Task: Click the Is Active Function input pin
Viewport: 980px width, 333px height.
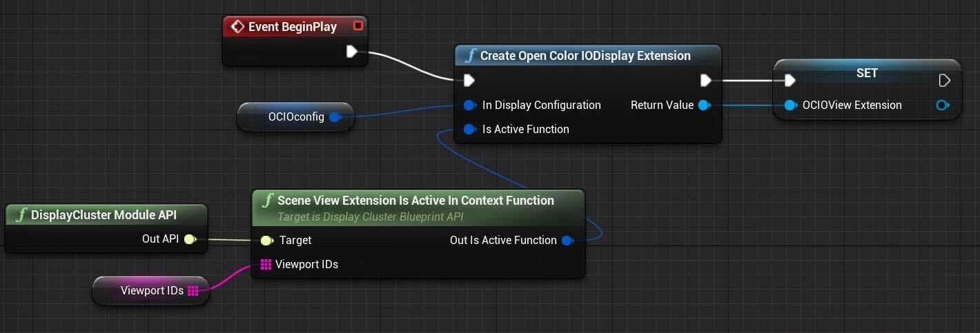Action: point(470,129)
